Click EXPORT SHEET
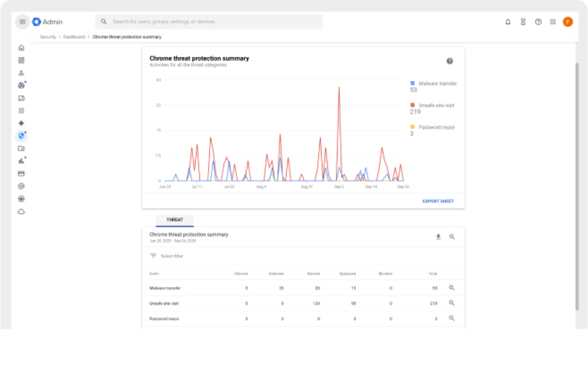The height and width of the screenshot is (373, 588). 438,201
